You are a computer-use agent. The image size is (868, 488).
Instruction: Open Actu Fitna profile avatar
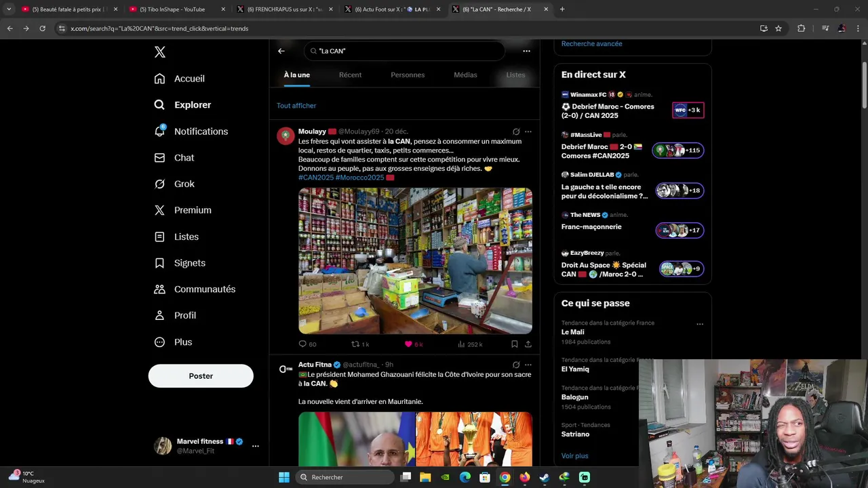[x=285, y=369]
